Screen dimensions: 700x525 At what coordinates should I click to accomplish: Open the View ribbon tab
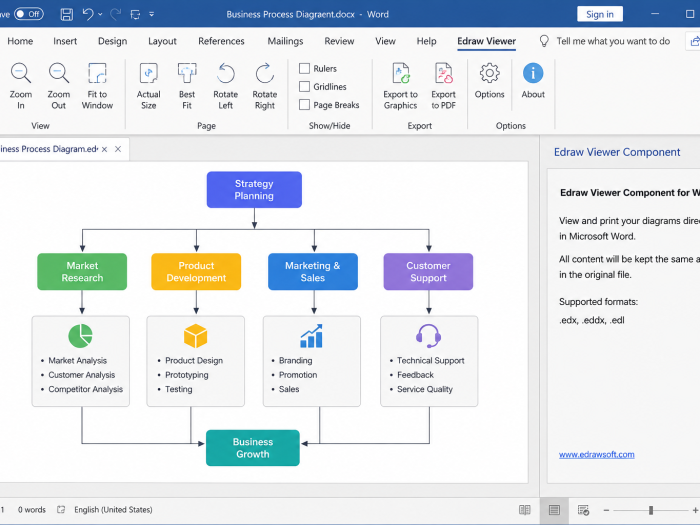coord(385,41)
